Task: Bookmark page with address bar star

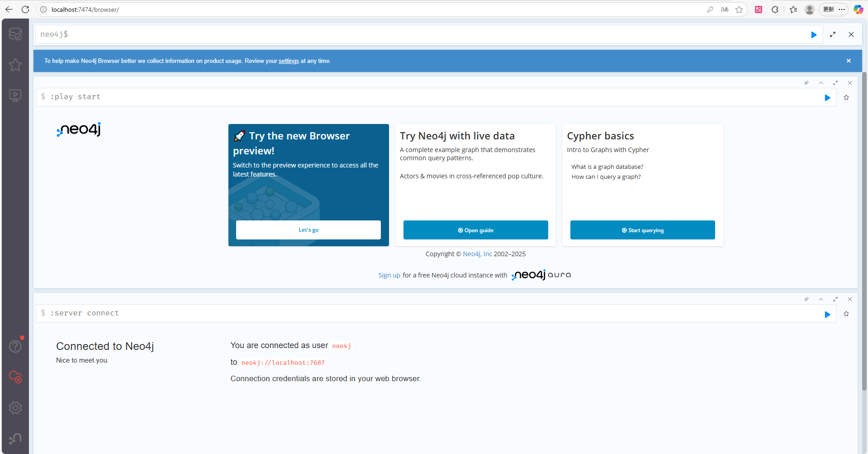Action: coord(739,10)
